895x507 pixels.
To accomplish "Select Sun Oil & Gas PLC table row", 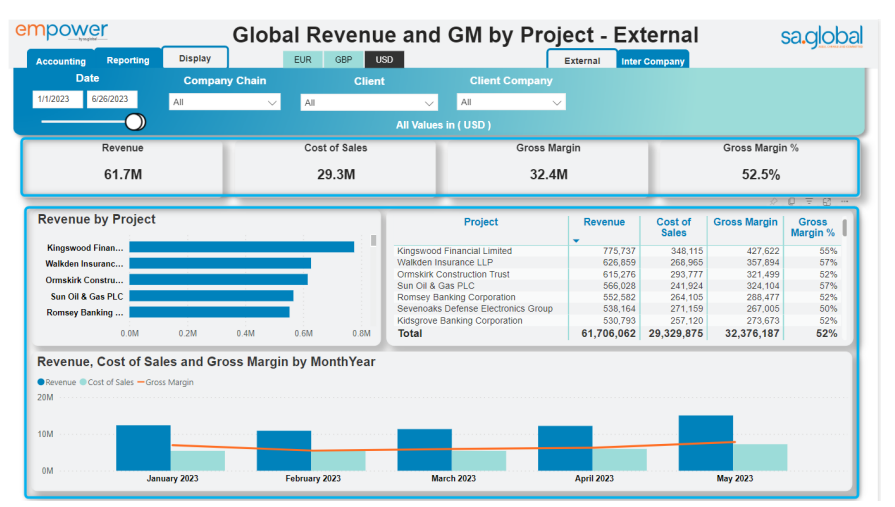I will tap(616, 285).
